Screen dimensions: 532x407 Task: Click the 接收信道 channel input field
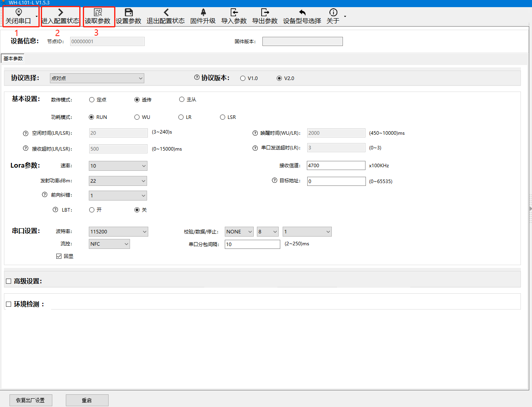(x=336, y=166)
